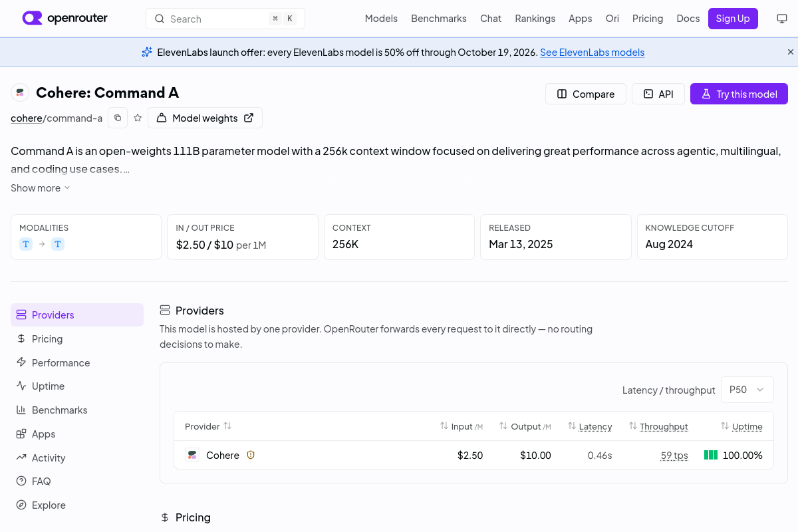
Task: Open Uptime section from the sidebar
Action: [x=77, y=386]
